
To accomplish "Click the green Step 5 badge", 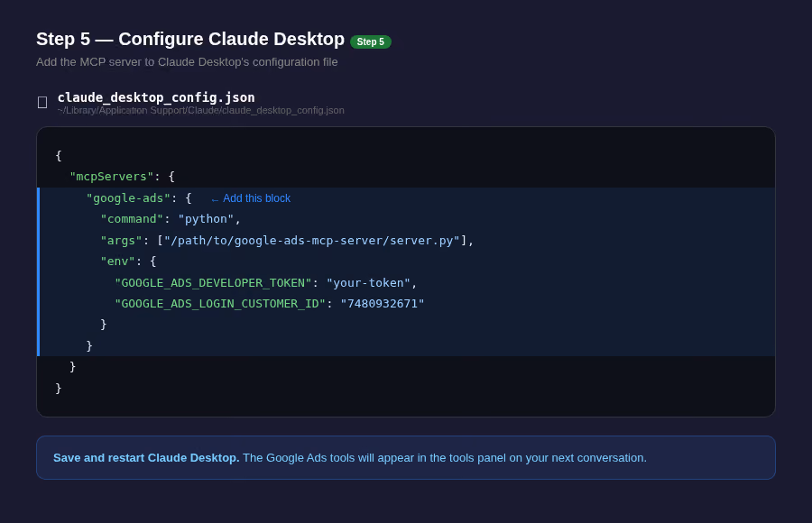I will coord(370,42).
